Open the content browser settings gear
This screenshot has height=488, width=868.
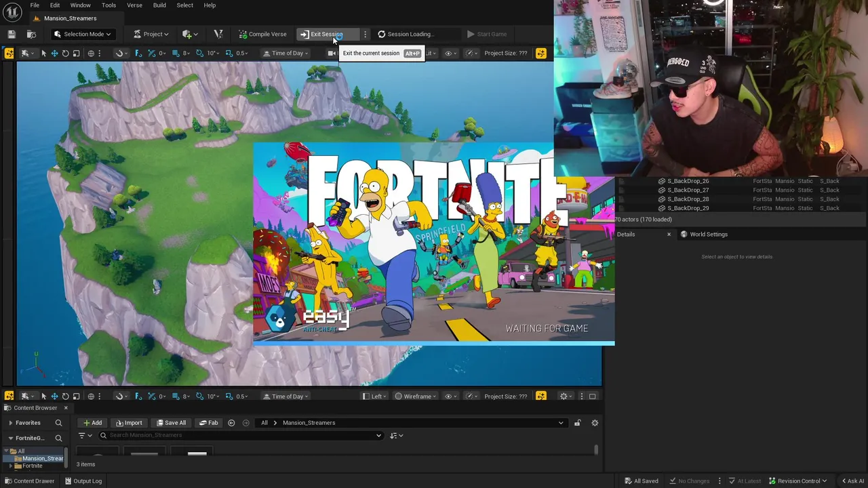595,423
